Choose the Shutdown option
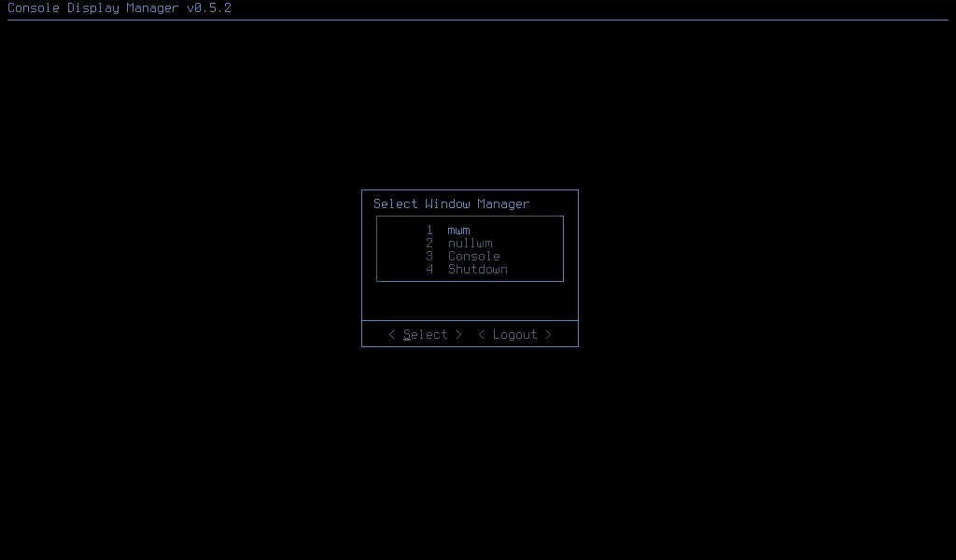Viewport: 956px width, 560px height. coord(477,269)
